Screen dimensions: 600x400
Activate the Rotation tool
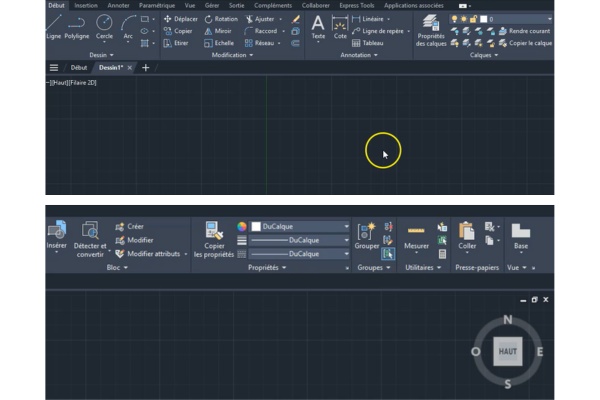click(221, 19)
